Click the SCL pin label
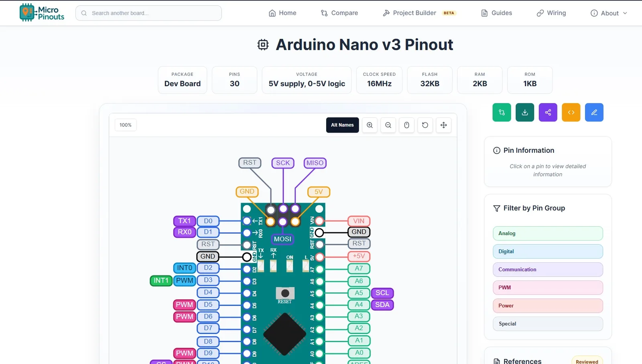This screenshot has height=364, width=642. tap(382, 293)
